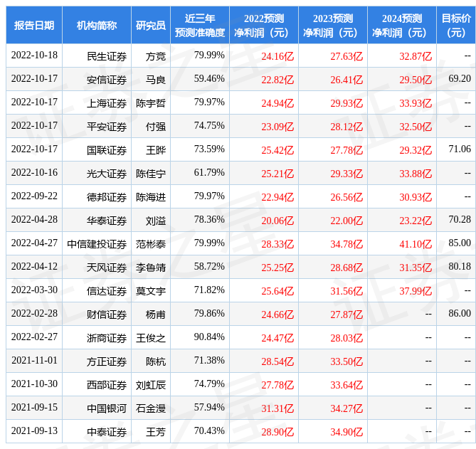Click the 目标价 column header
This screenshot has height=449, width=476.
(x=456, y=25)
